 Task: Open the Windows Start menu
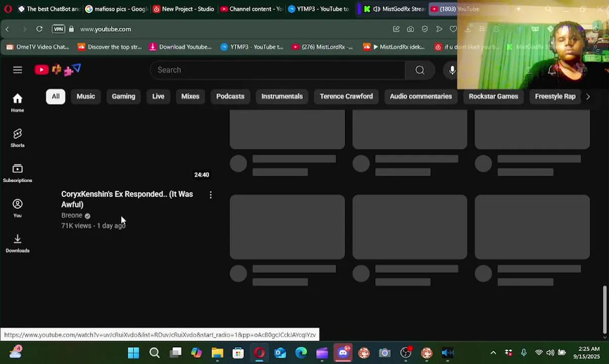[134, 353]
